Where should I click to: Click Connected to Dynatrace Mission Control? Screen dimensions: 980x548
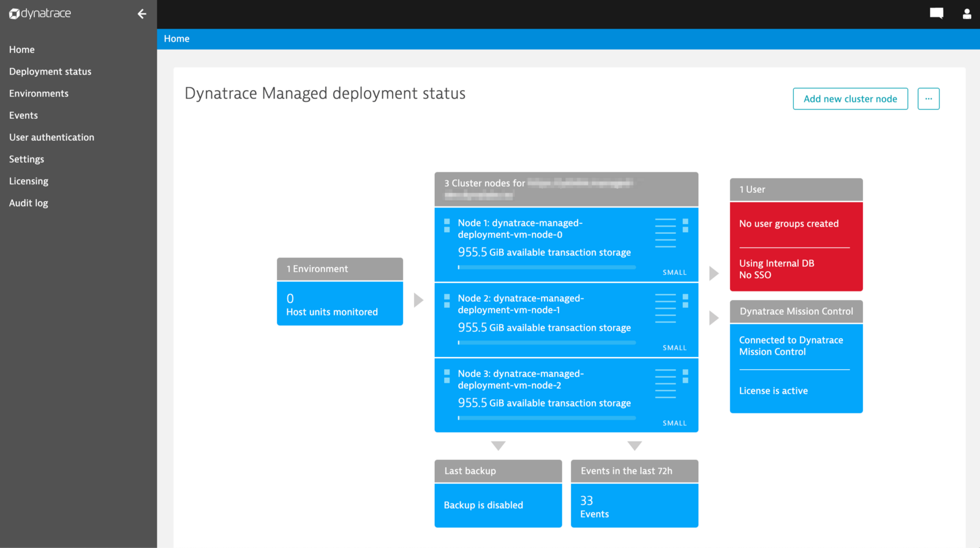(791, 346)
